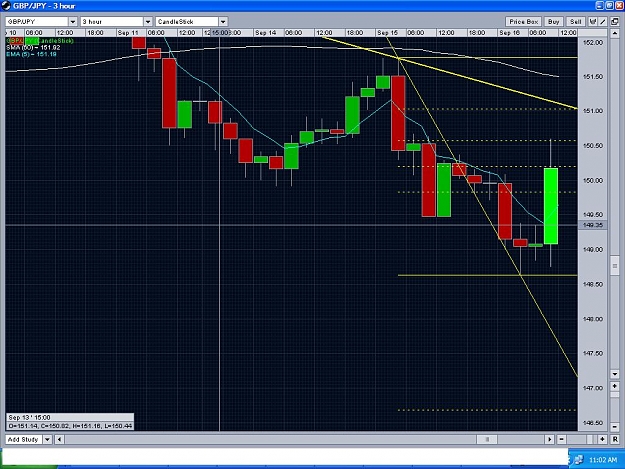Click the horizontal scroll right arrow
Viewport: 625px width, 469px height.
[x=549, y=439]
